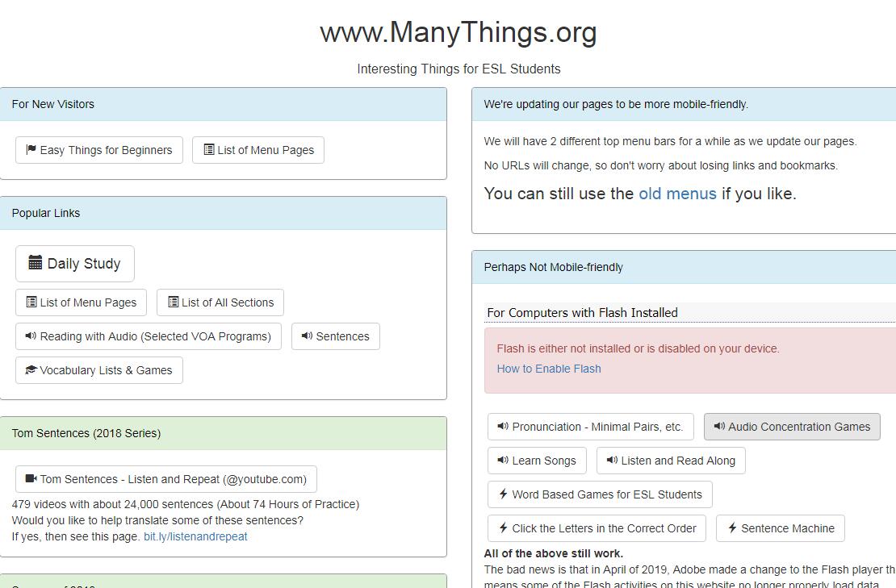Open Listen and Read Along
The image size is (896, 588).
coord(670,461)
